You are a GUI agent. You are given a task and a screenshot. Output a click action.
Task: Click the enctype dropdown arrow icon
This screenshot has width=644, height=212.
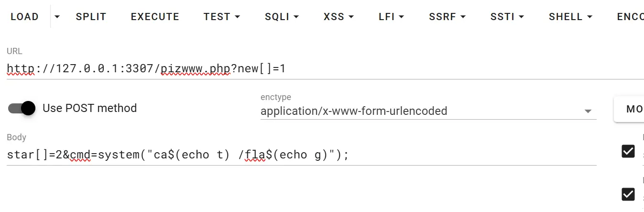tap(588, 112)
